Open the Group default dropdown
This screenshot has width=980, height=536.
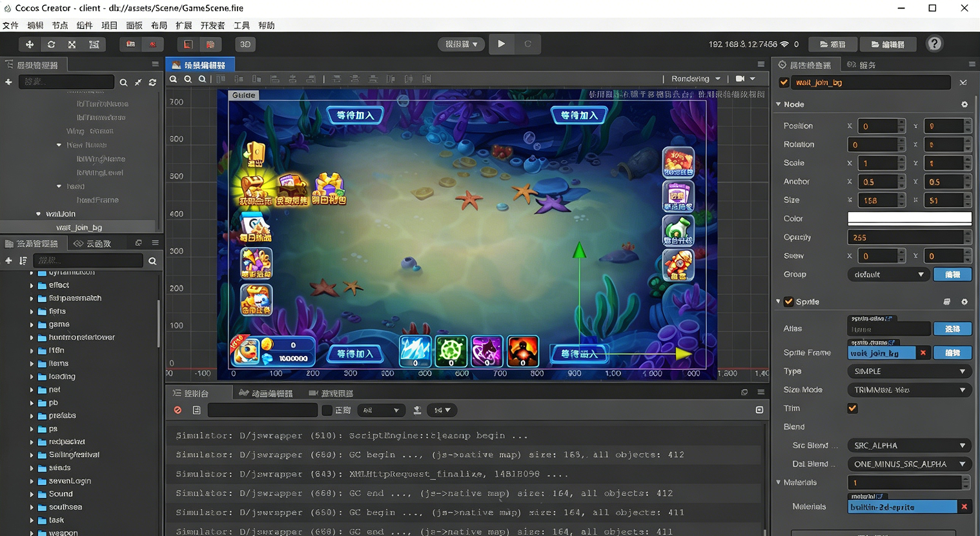(x=888, y=275)
